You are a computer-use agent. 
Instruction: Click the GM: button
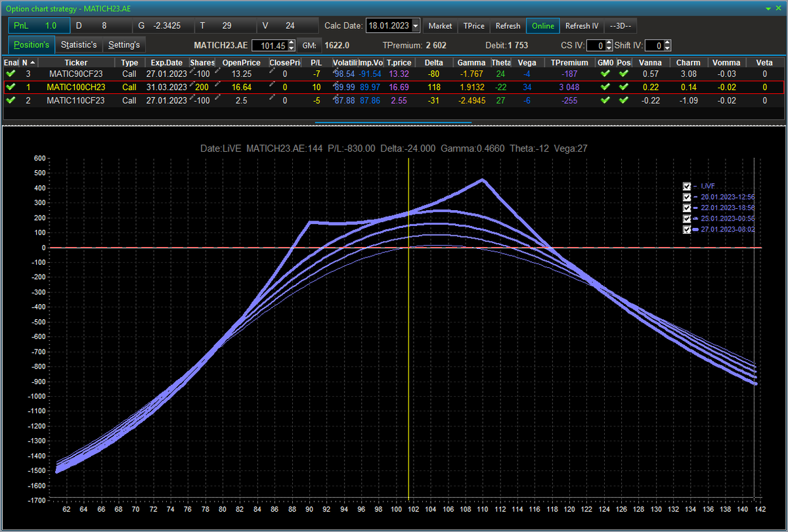[x=309, y=45]
